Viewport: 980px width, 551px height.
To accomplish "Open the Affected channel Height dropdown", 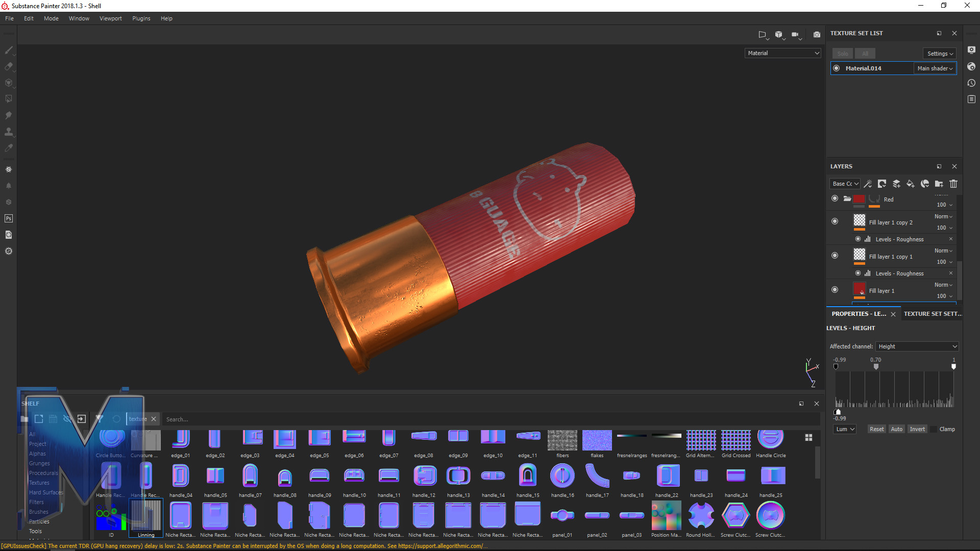I will tap(917, 346).
